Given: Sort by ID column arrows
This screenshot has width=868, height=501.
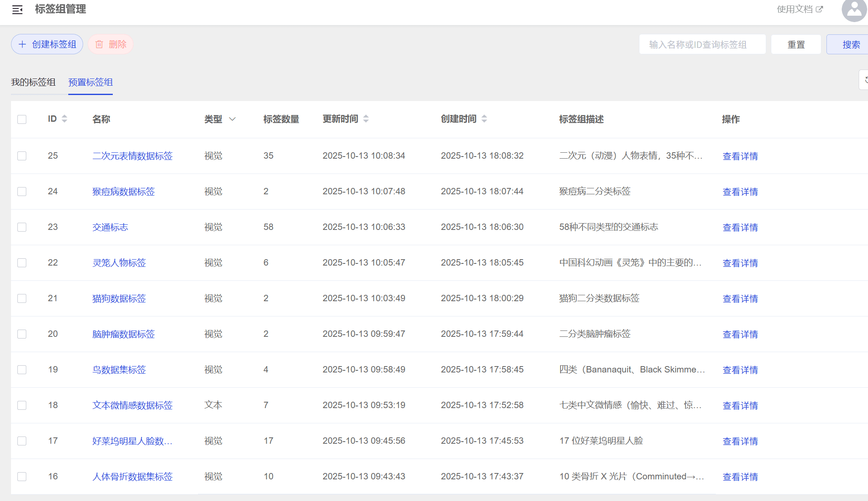Looking at the screenshot, I should coord(64,119).
